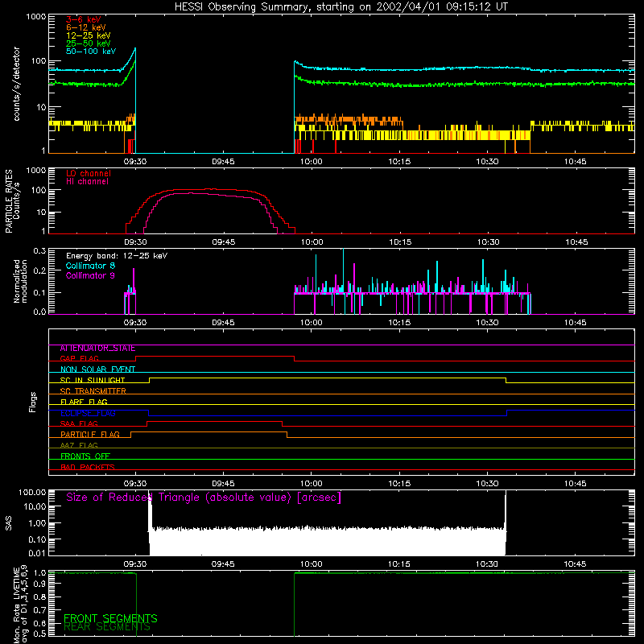Click the 10:30 tick label under the modulation panel
The height and width of the screenshot is (644, 644).
coord(488,323)
